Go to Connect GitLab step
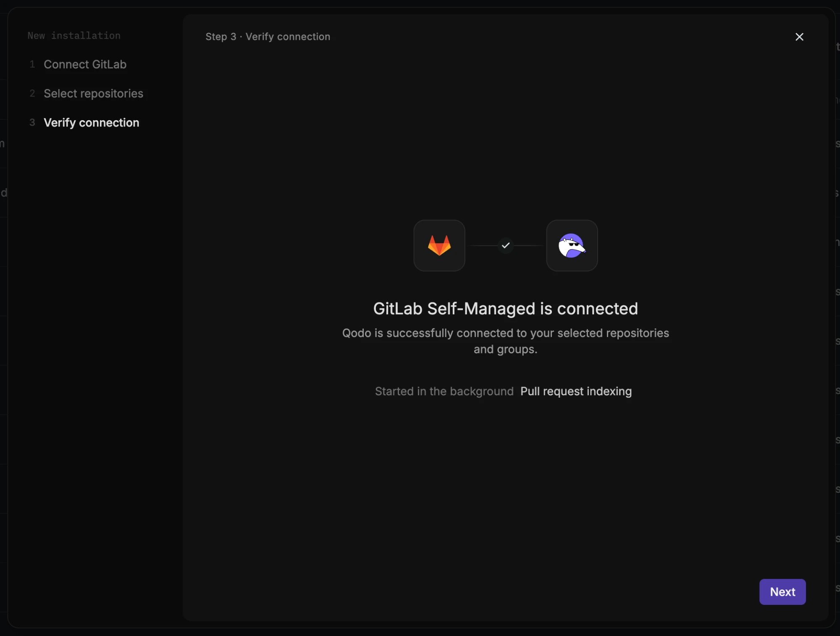 click(x=78, y=64)
